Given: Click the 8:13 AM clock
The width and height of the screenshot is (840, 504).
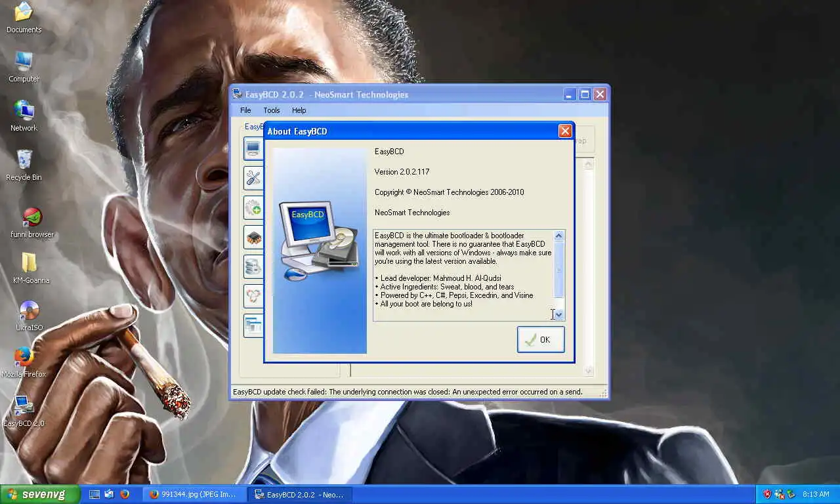Looking at the screenshot, I should click(816, 494).
